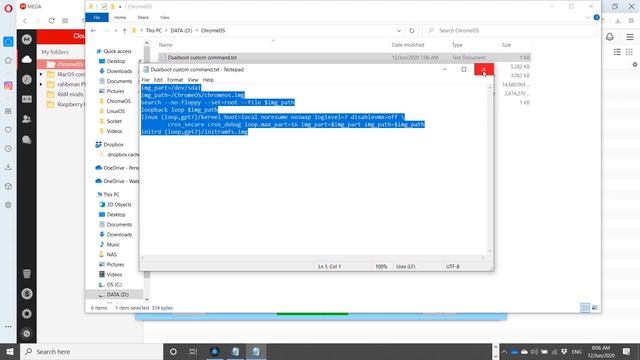Sort files by the Type column
This screenshot has width=640, height=360.
[457, 45]
